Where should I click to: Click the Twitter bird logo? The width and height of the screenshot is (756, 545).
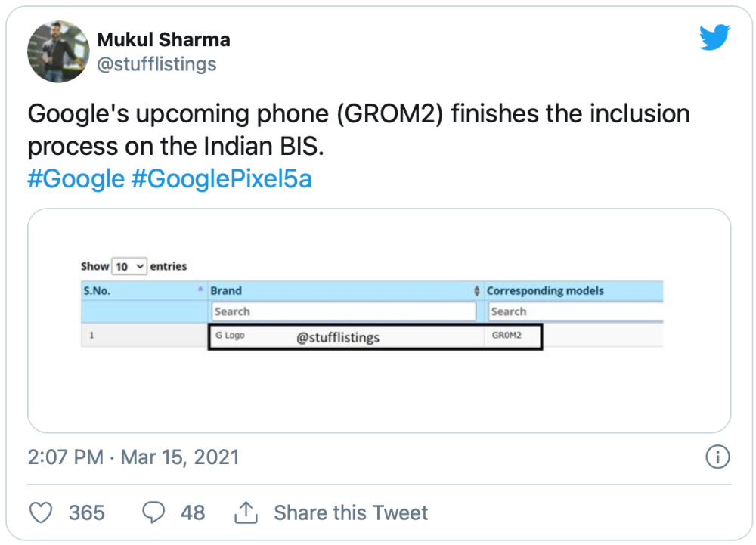point(714,38)
